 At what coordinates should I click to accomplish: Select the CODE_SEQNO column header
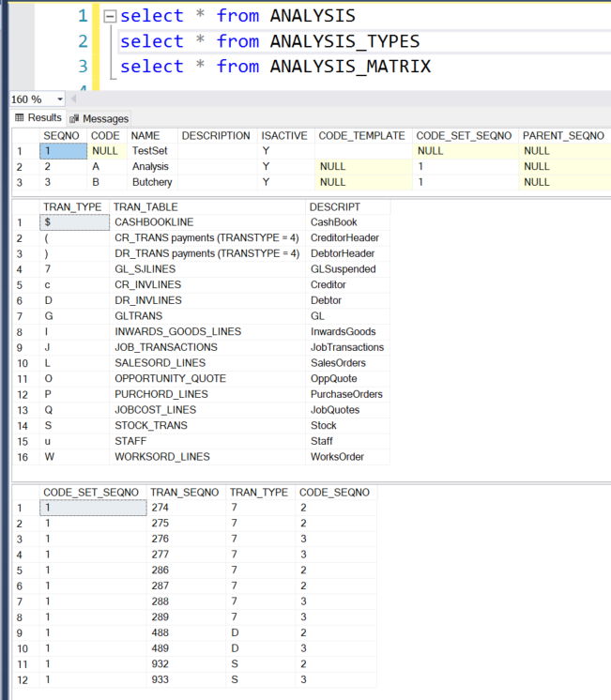click(x=334, y=492)
